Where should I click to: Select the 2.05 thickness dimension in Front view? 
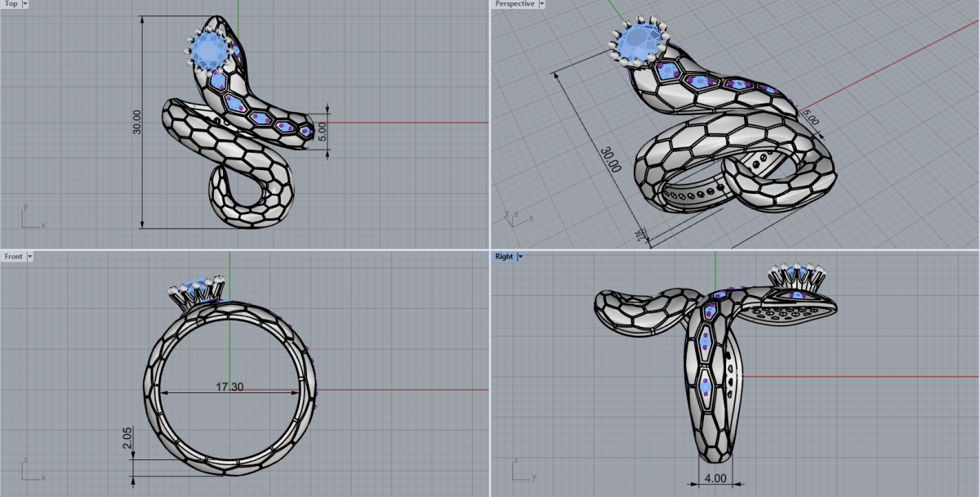127,437
